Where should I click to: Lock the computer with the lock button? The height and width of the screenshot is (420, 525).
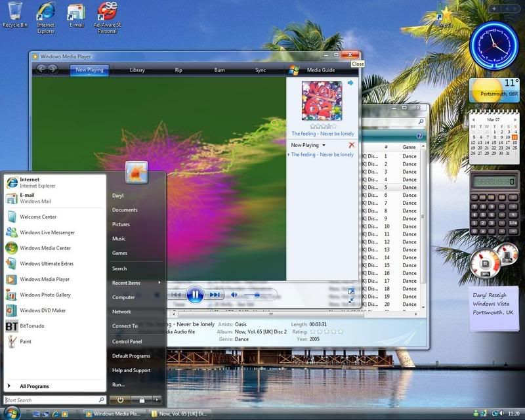coord(142,400)
